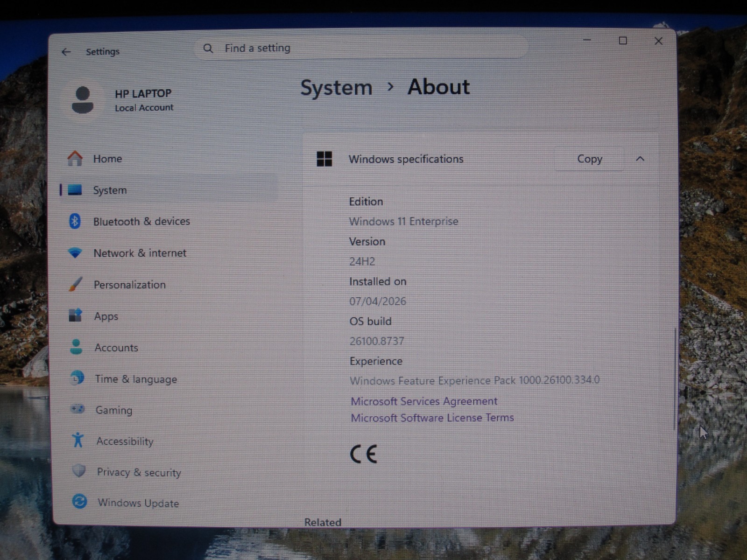Minimize the Settings window
This screenshot has height=560, width=747.
(587, 40)
